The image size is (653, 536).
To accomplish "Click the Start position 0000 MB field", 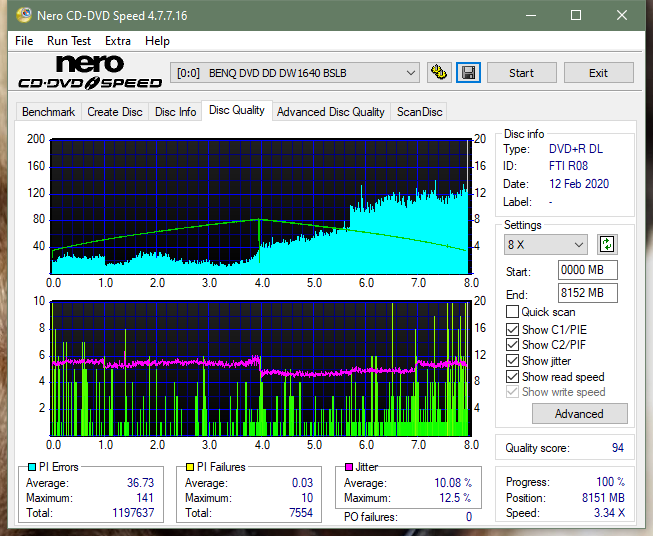I will point(587,270).
